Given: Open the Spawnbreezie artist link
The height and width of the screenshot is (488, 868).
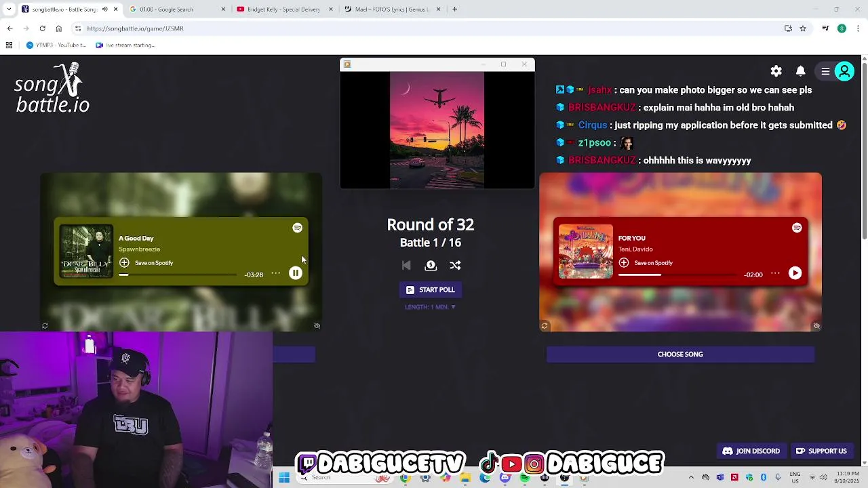Looking at the screenshot, I should [139, 249].
